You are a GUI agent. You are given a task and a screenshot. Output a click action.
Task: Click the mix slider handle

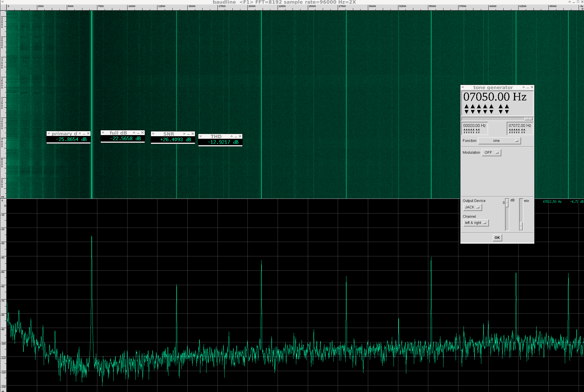point(521,226)
